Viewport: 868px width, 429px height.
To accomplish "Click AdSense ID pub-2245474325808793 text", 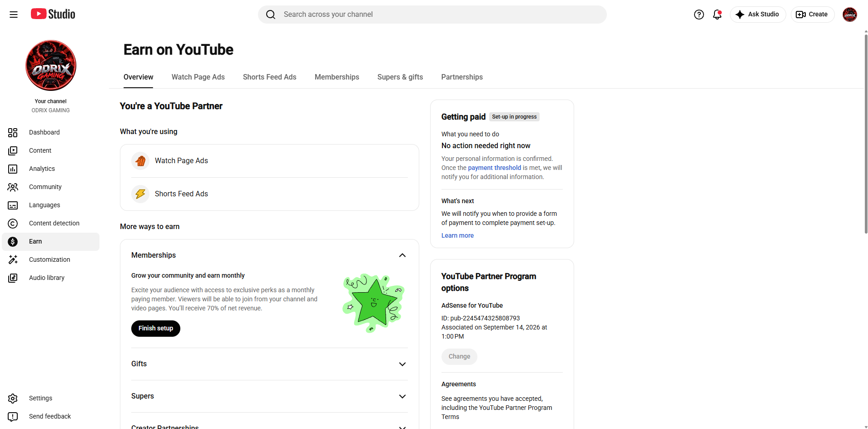I will (x=481, y=318).
